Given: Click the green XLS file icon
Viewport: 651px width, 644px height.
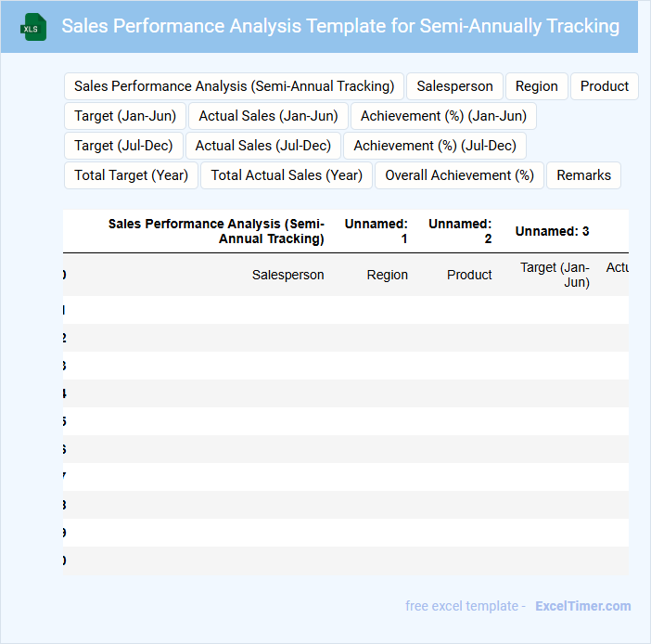Looking at the screenshot, I should (32, 27).
